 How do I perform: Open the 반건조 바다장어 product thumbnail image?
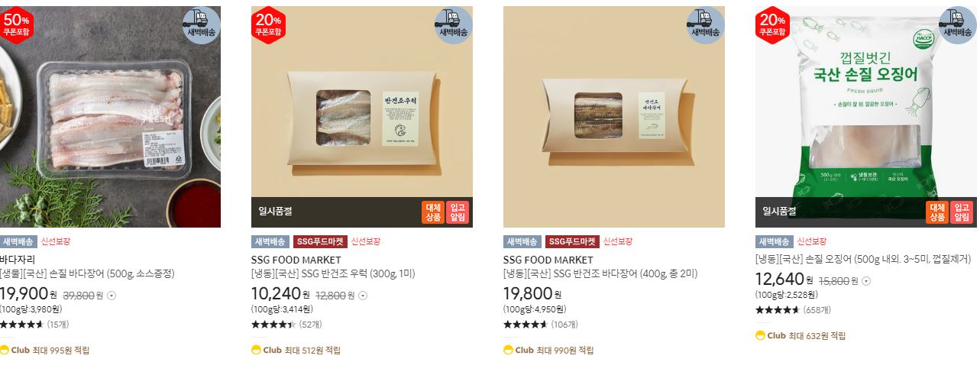tap(614, 117)
